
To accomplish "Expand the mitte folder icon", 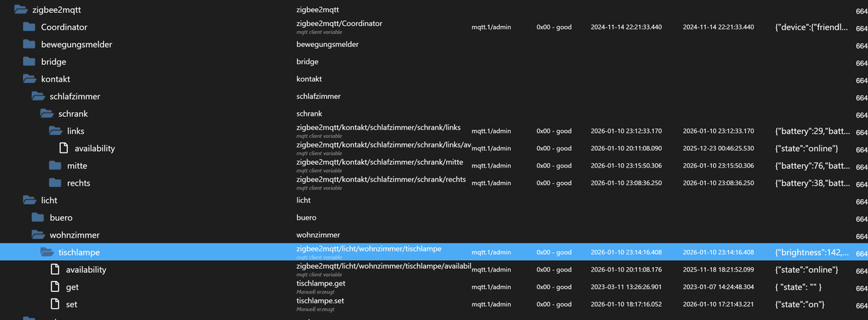I will tap(55, 165).
